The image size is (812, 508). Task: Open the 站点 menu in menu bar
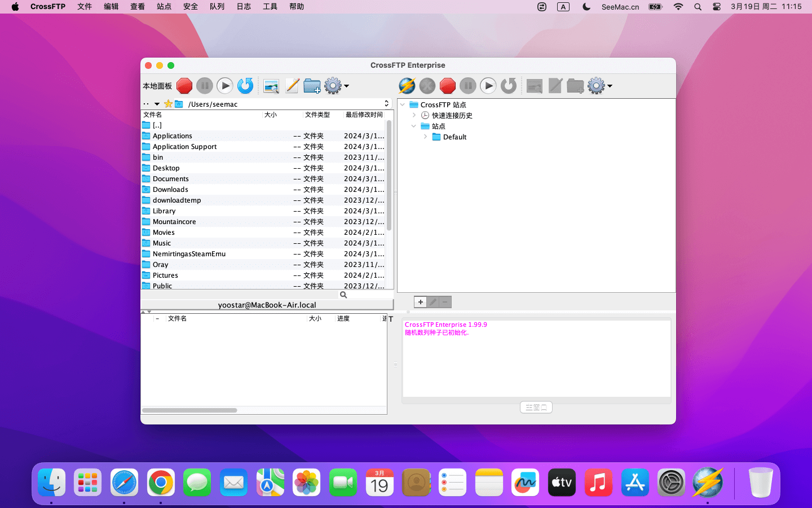tap(164, 7)
